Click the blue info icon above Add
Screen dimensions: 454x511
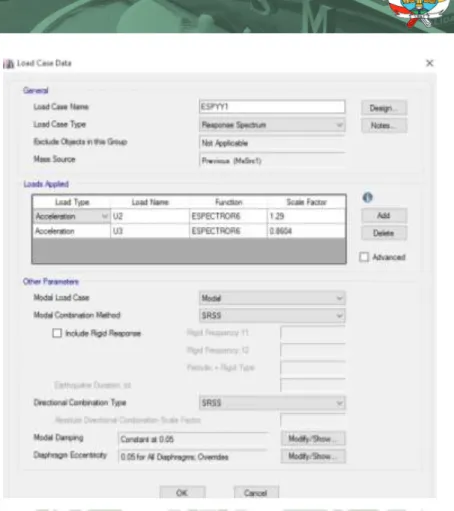(367, 197)
